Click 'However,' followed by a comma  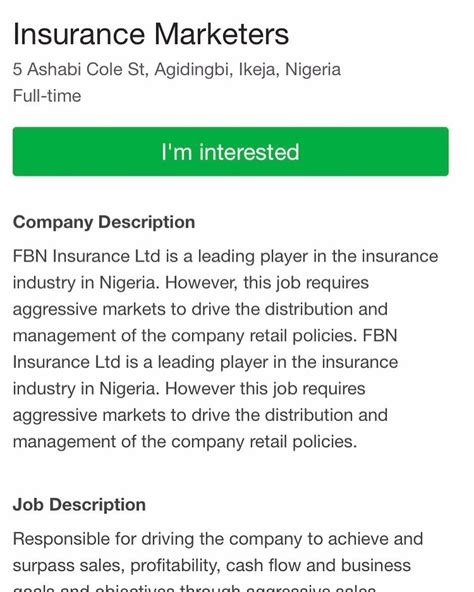(202, 283)
